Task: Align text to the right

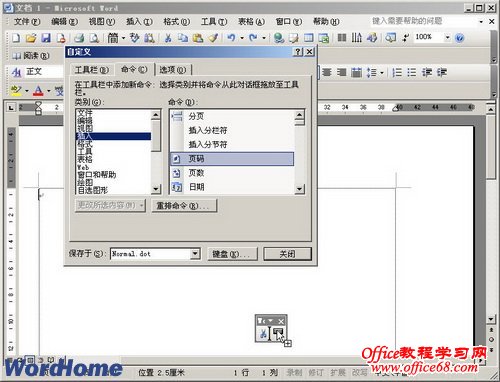Action: [341, 72]
